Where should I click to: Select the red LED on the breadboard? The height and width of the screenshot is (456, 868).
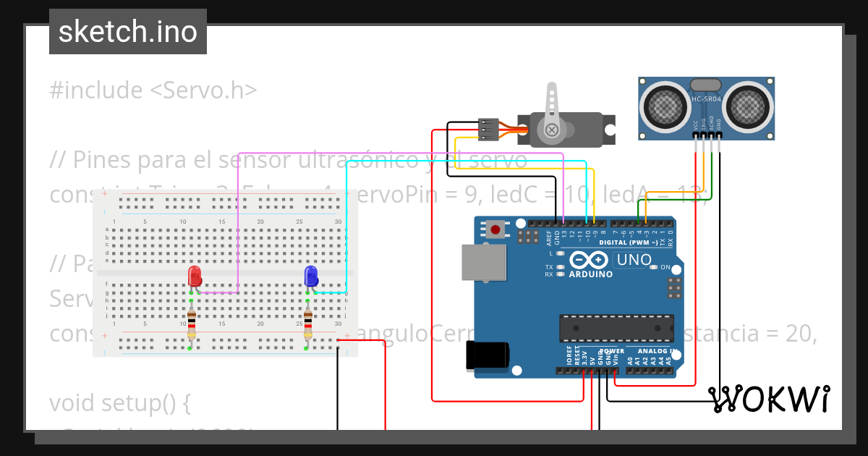coord(193,276)
